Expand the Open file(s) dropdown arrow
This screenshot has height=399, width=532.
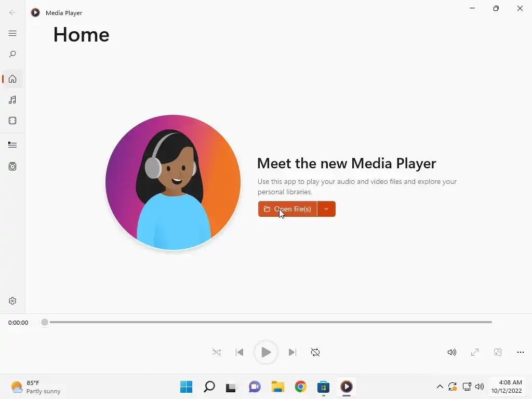click(326, 209)
